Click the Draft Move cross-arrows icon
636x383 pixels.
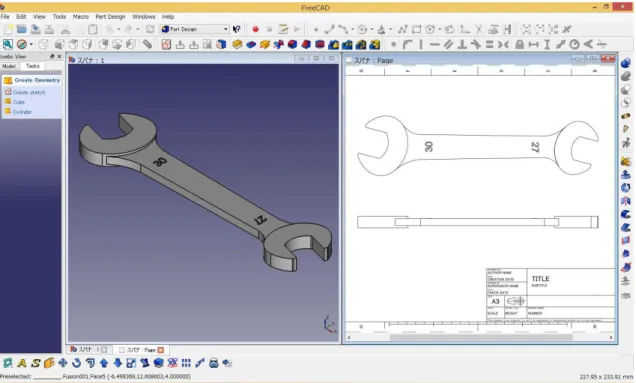click(x=63, y=363)
